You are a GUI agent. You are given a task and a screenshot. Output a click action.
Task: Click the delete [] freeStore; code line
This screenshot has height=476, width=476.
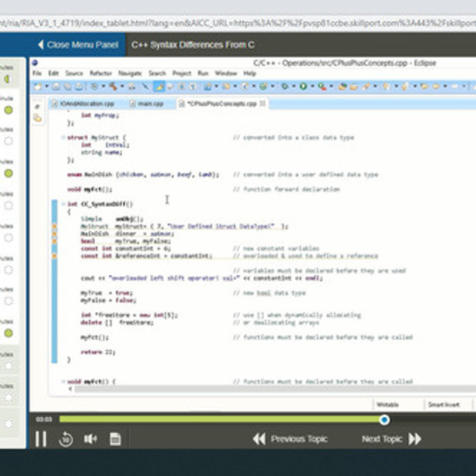(117, 322)
